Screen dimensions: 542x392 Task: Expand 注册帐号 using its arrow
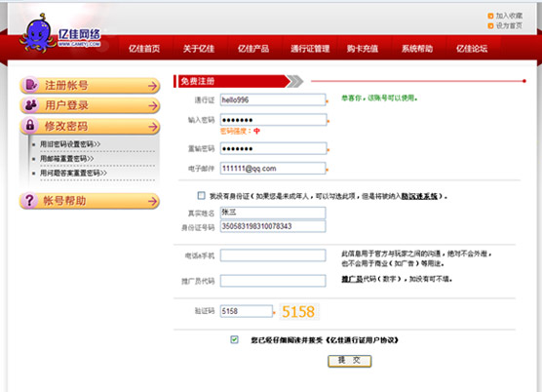pos(153,86)
